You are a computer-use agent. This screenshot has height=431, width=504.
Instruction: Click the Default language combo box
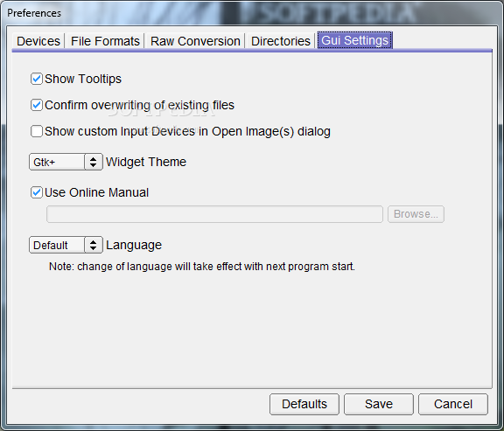pyautogui.click(x=66, y=245)
